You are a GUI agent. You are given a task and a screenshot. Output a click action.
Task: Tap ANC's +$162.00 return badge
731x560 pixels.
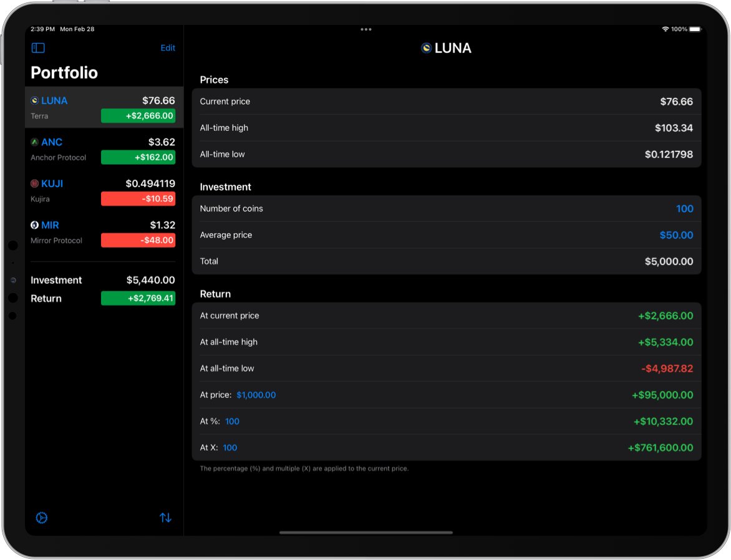(x=138, y=157)
